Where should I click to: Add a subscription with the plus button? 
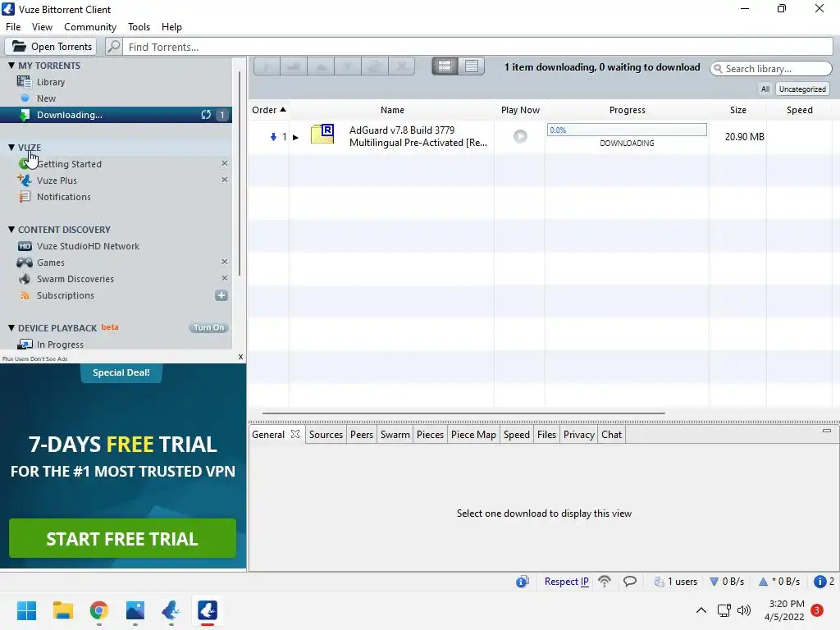(221, 295)
